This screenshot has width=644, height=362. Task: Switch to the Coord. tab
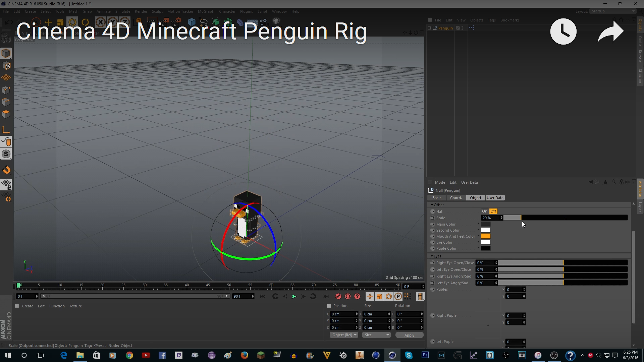point(455,198)
